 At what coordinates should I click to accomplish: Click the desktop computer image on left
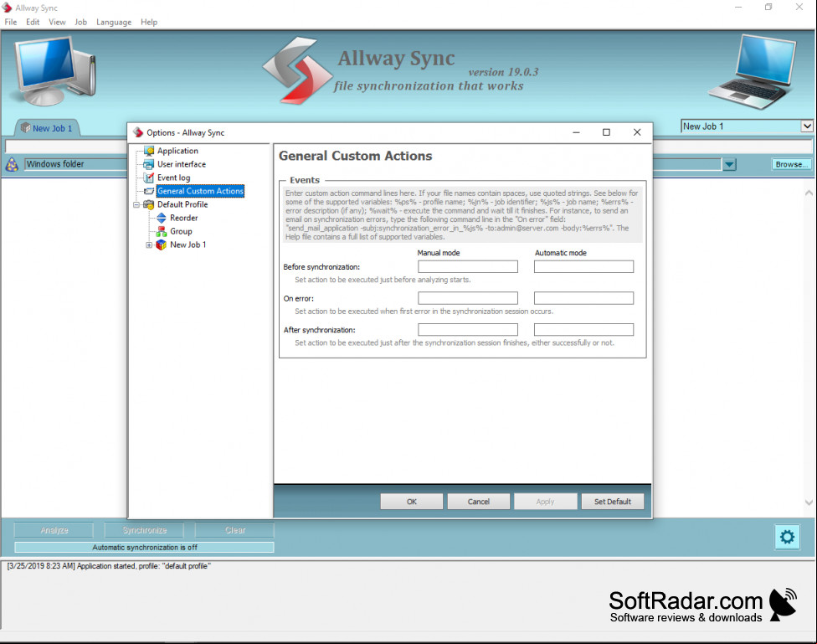pos(54,70)
